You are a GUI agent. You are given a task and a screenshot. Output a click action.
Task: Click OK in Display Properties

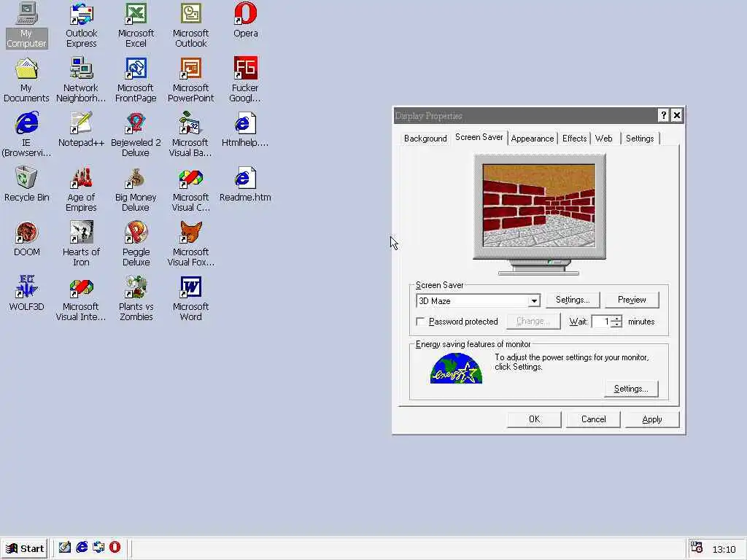point(534,419)
